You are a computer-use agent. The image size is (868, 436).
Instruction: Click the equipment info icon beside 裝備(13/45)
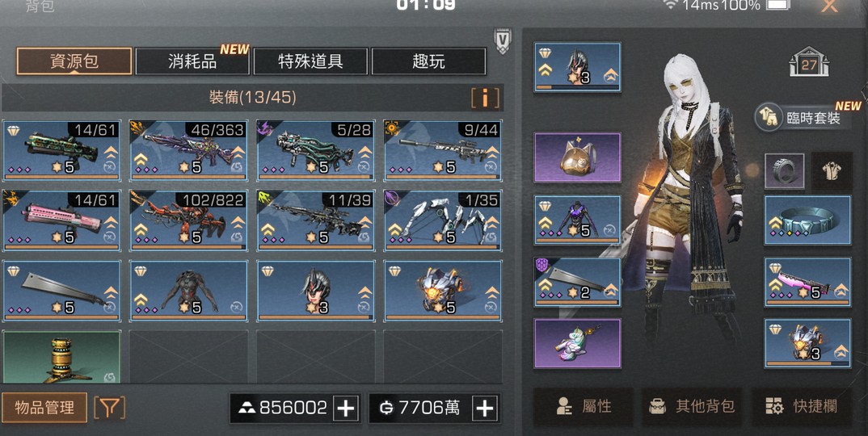(x=485, y=98)
